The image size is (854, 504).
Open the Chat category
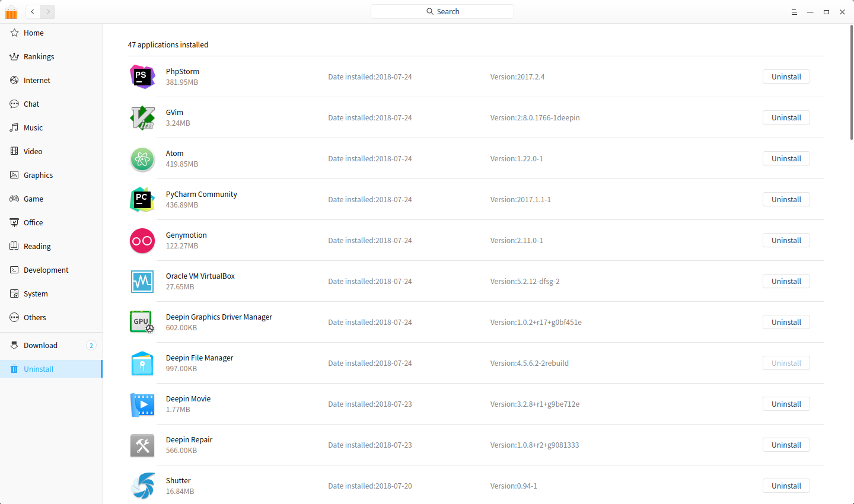(51, 104)
